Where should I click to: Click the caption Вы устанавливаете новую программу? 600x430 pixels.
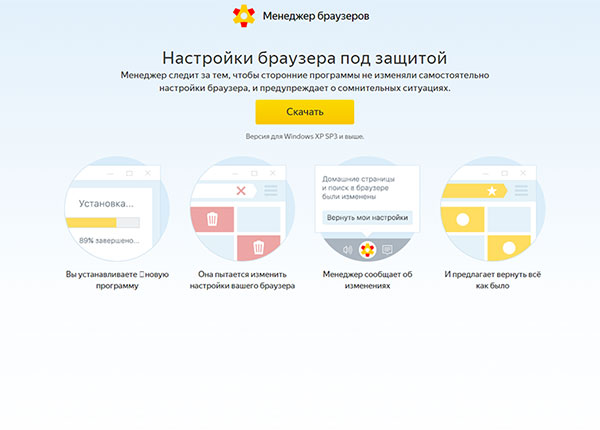point(117,280)
